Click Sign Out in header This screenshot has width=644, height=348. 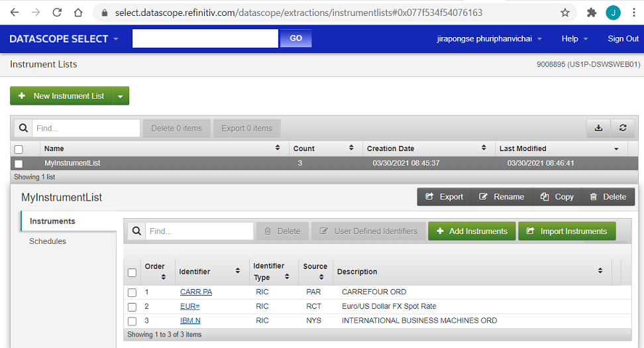(623, 38)
